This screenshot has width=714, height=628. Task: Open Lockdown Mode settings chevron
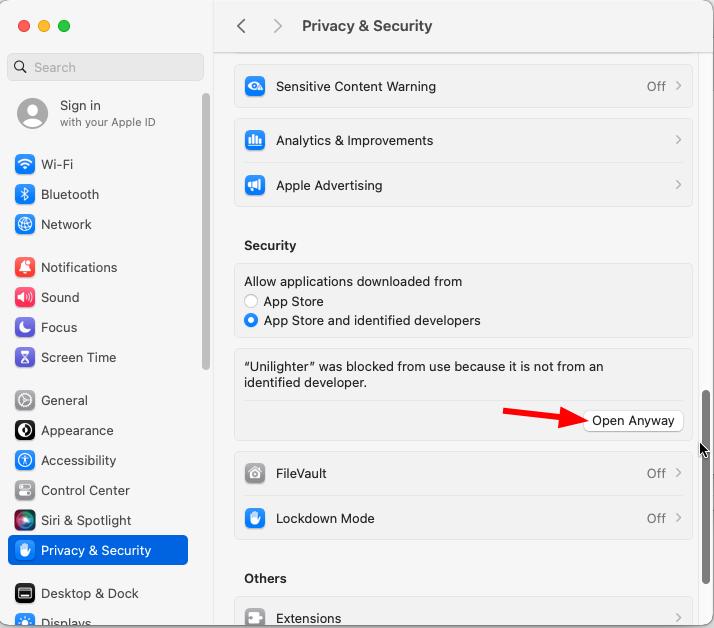coord(678,518)
